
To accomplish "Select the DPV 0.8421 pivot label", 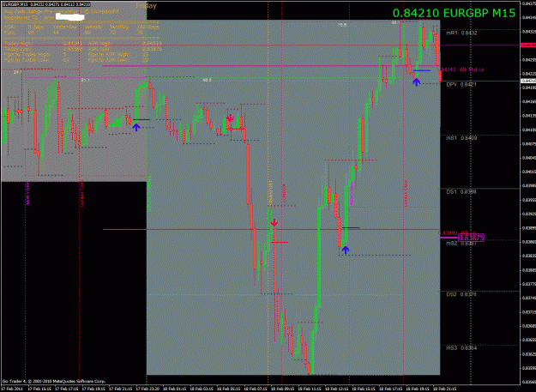I will [461, 84].
